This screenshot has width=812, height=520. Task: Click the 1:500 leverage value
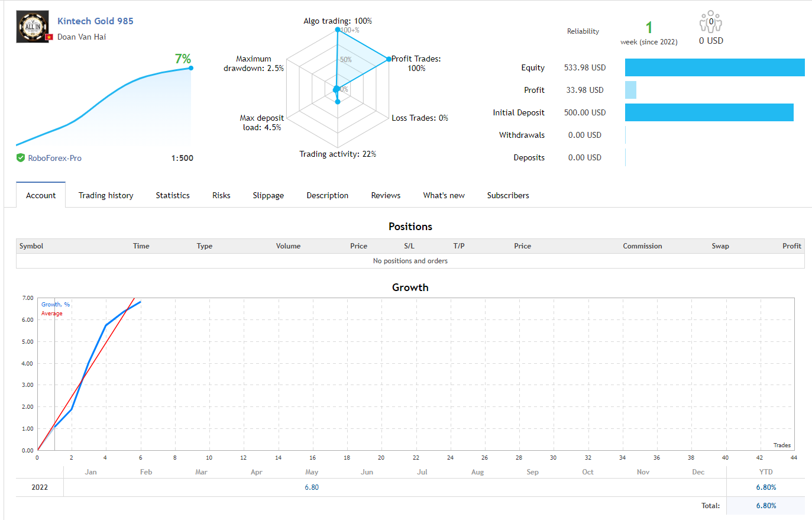coord(182,158)
